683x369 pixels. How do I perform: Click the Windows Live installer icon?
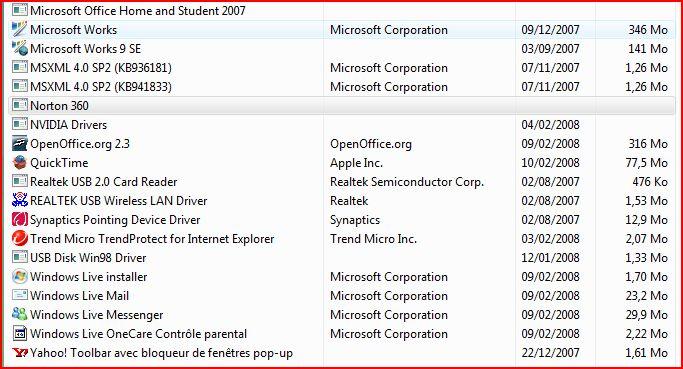point(20,277)
